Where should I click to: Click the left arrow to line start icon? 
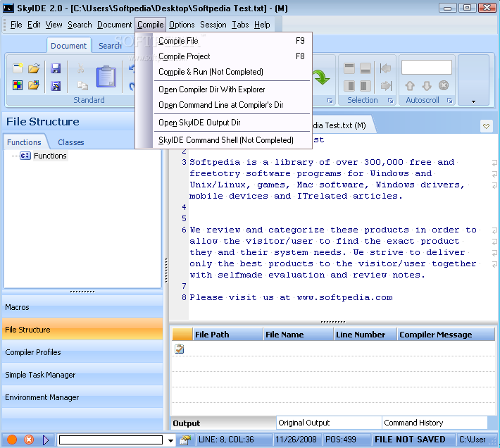385,68
